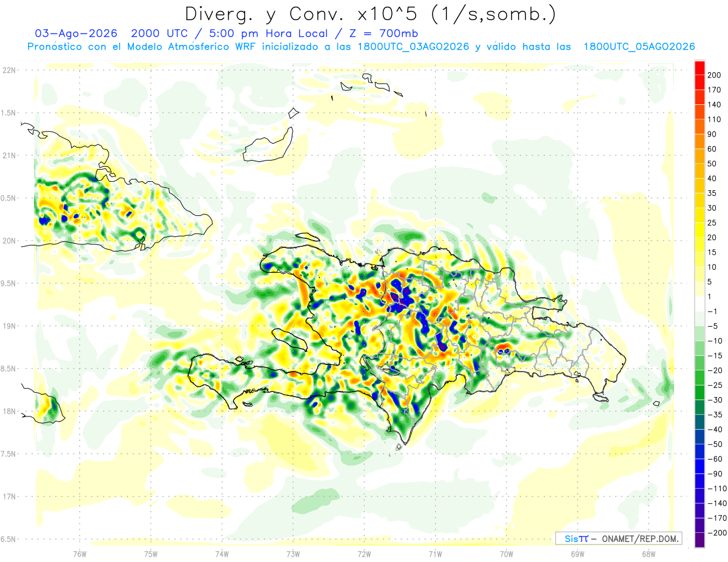Pick the purple swatch below -200
Image resolution: width=728 pixels, height=562 pixels.
tap(699, 540)
